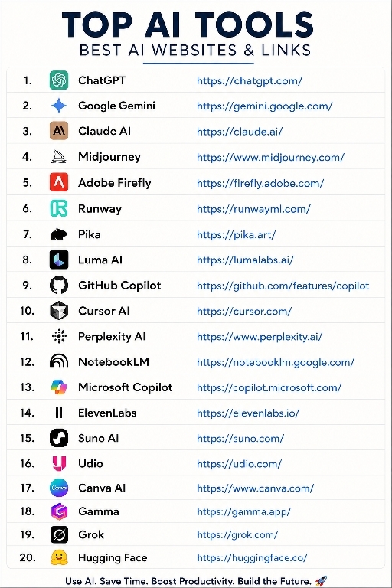Click the Microsoft Copilot colorful icon

(59, 387)
